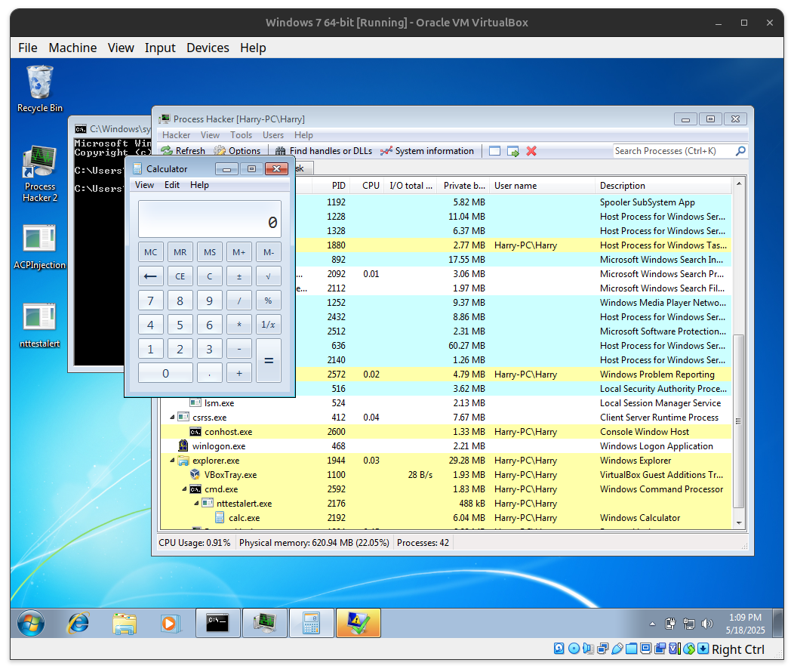This screenshot has height=672, width=794.
Task: Click calculator 1/x reciprocal button
Action: [x=269, y=325]
